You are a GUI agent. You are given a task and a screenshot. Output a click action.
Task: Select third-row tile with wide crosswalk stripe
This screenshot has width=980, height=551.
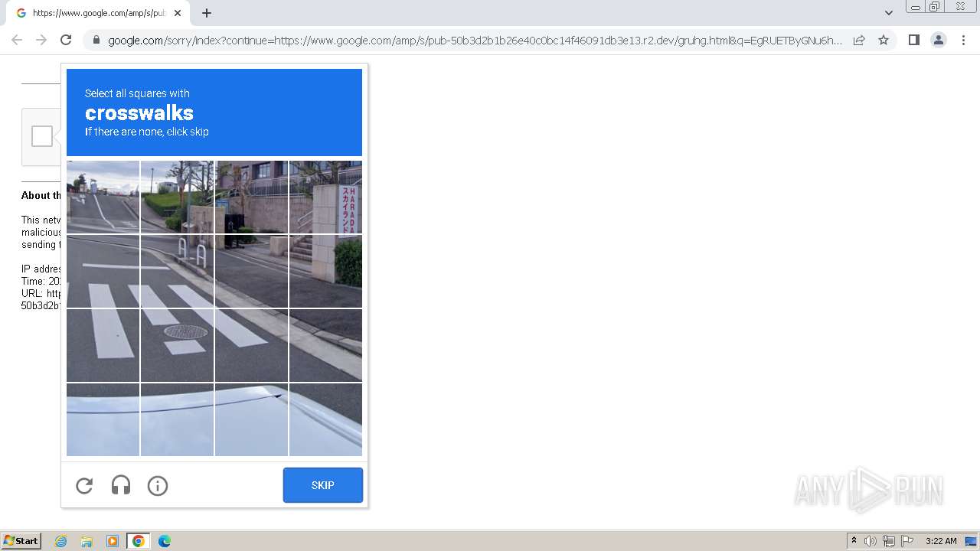[103, 345]
